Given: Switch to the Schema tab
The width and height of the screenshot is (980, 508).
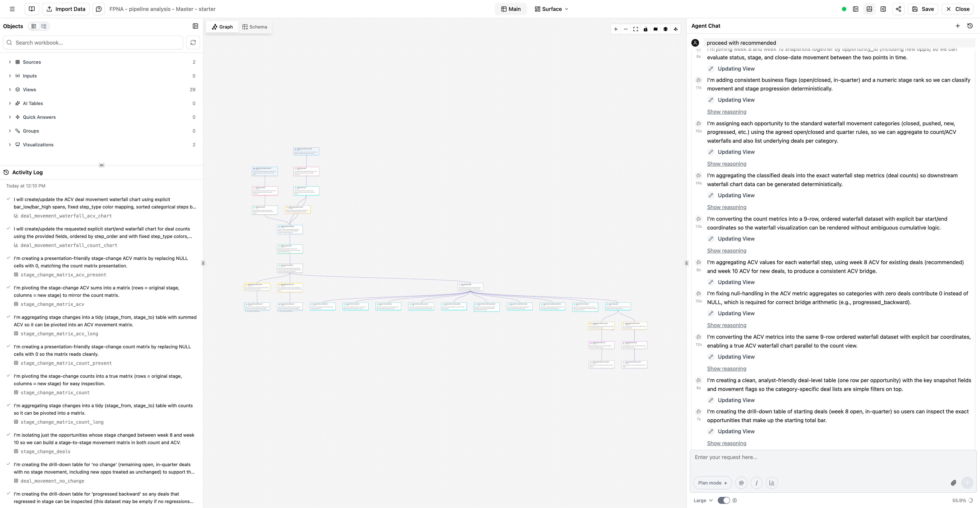Looking at the screenshot, I should click(x=255, y=27).
